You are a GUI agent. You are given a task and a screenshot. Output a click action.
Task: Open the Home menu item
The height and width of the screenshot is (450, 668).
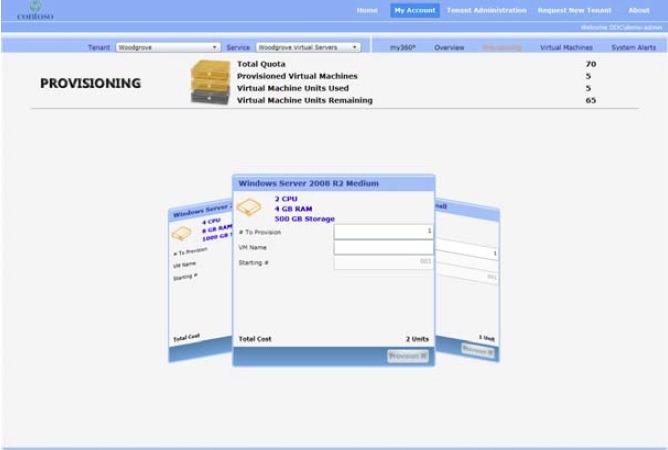(x=367, y=10)
